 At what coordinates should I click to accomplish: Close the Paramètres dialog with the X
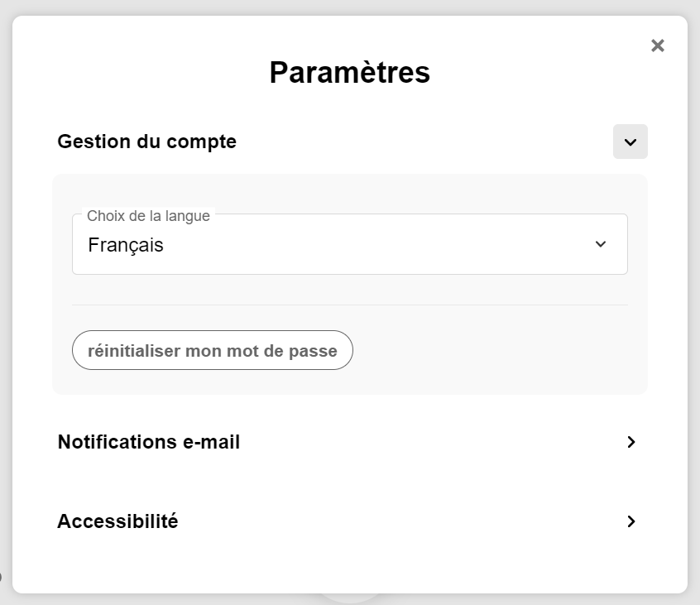(658, 46)
